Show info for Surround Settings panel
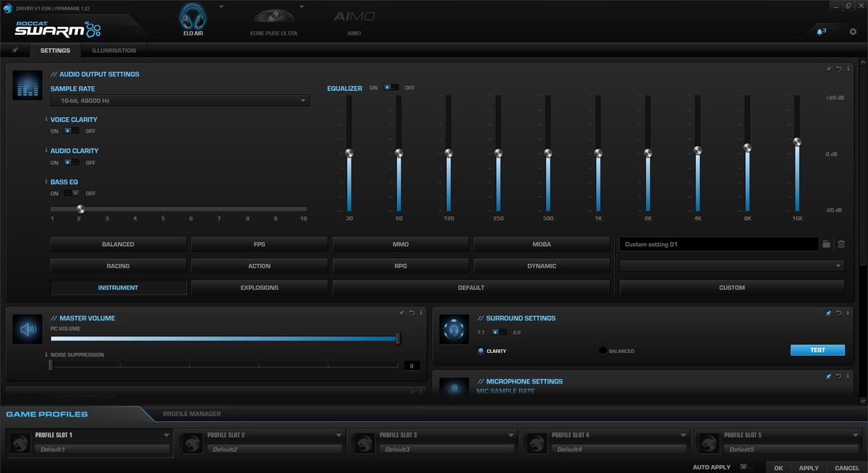868x473 pixels. coord(848,313)
